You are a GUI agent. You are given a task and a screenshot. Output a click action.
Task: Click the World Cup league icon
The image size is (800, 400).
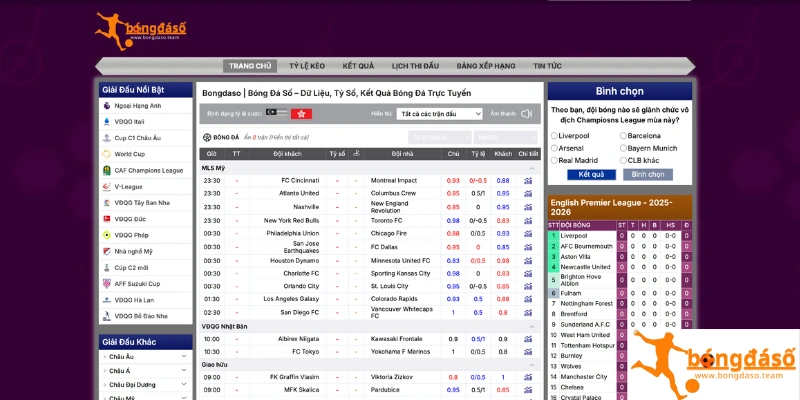click(x=105, y=154)
